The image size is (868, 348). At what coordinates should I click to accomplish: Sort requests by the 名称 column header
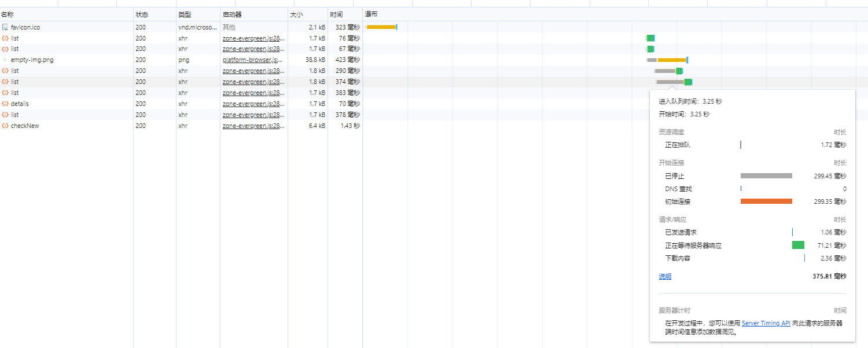click(x=8, y=14)
